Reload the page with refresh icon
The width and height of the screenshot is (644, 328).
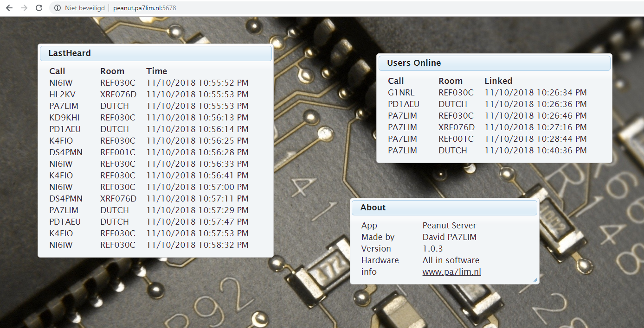click(x=39, y=8)
